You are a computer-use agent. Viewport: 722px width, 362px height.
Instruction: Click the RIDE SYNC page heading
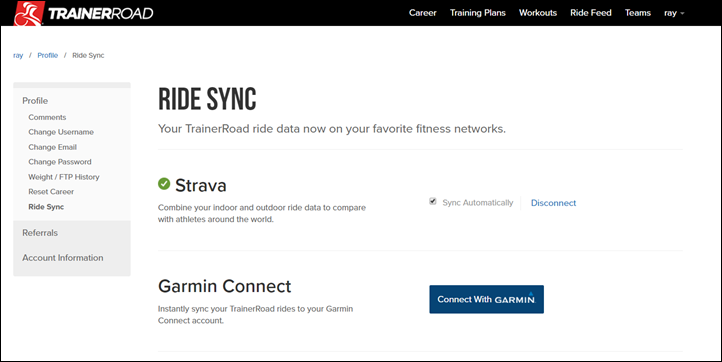click(x=207, y=99)
